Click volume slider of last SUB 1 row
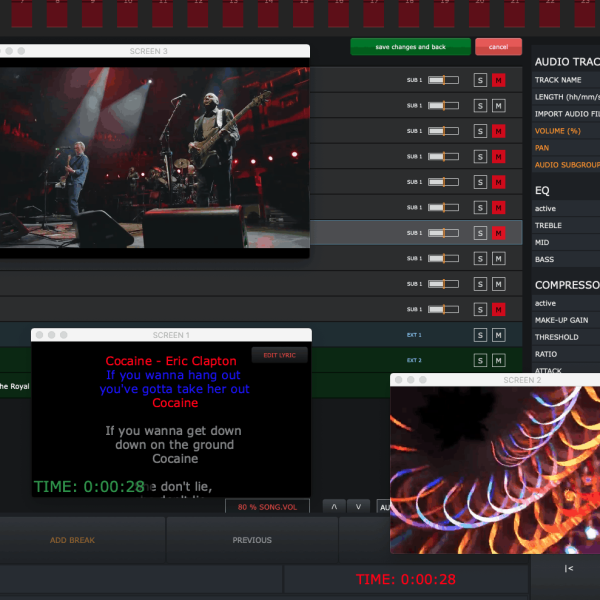The image size is (600, 600). (443, 309)
